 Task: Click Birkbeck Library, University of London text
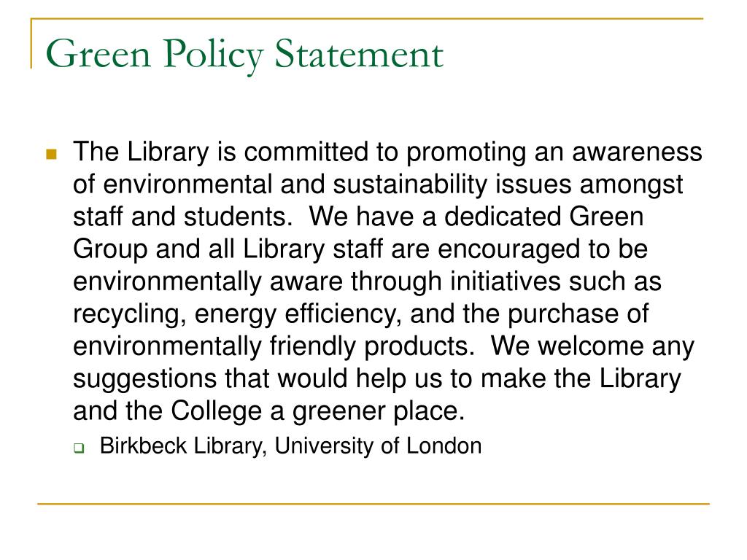click(290, 446)
